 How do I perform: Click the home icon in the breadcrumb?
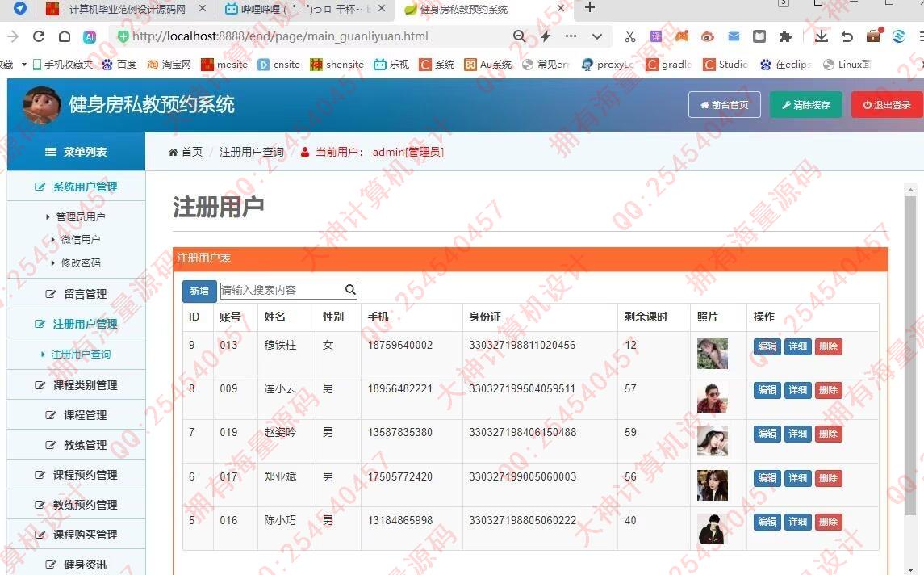pyautogui.click(x=173, y=152)
